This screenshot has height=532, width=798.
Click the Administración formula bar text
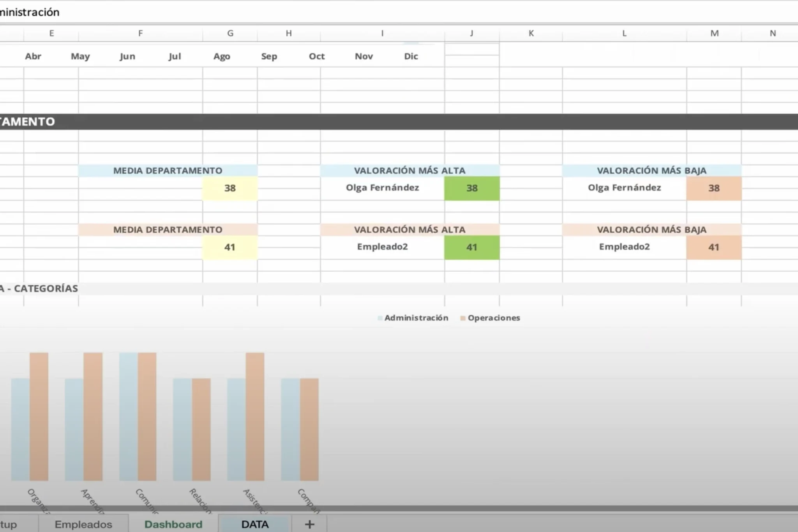point(30,12)
